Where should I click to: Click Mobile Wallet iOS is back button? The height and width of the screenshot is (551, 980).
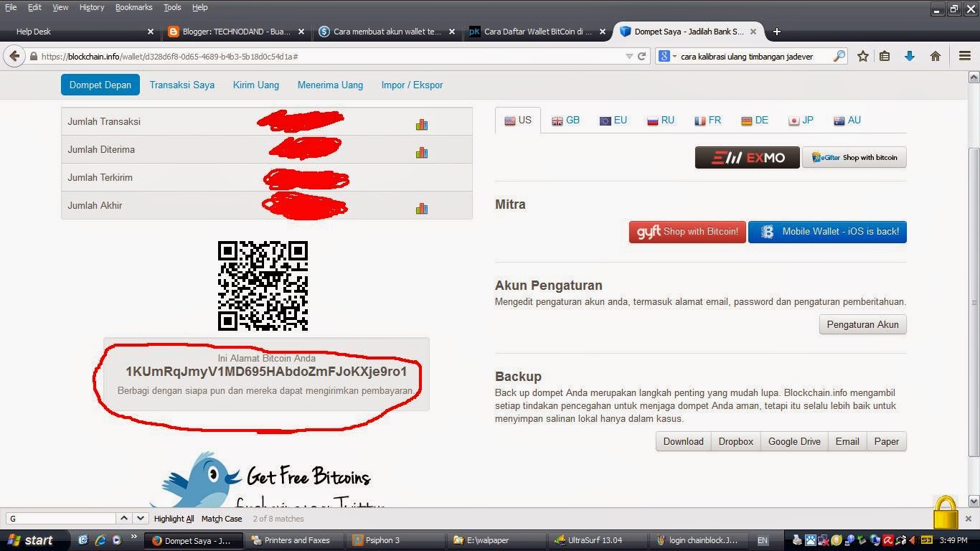click(827, 232)
